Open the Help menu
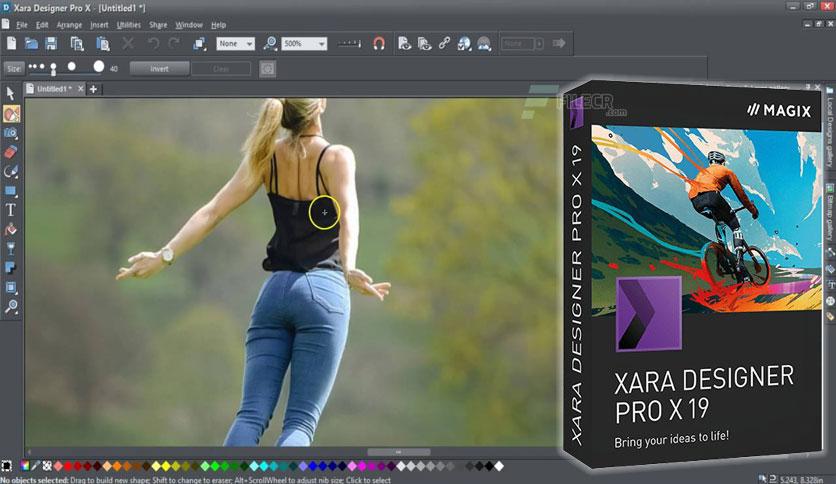The height and width of the screenshot is (484, 836). click(219, 25)
